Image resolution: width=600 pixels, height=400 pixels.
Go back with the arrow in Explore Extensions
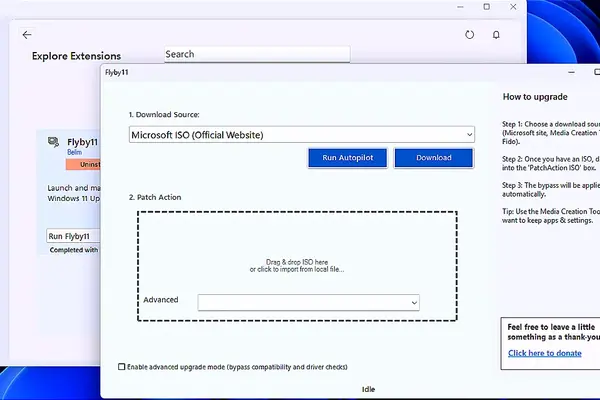tap(27, 35)
